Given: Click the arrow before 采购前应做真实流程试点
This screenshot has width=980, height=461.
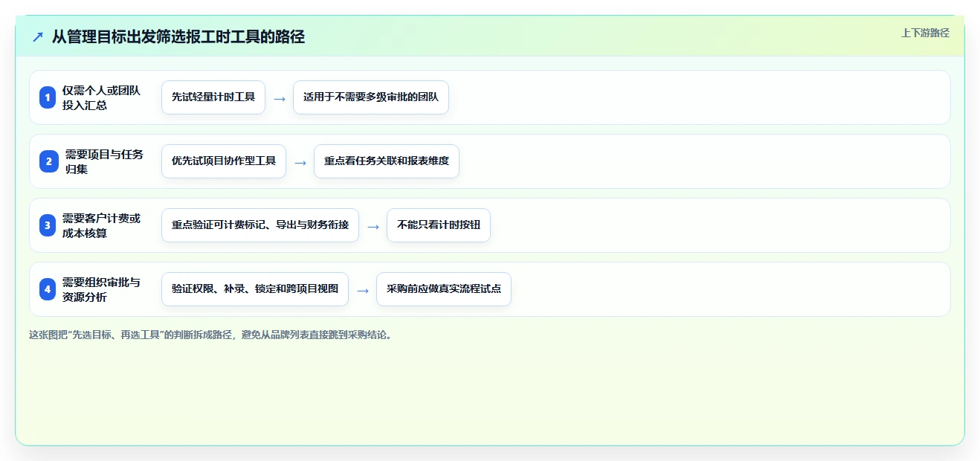Looking at the screenshot, I should pyautogui.click(x=363, y=290).
